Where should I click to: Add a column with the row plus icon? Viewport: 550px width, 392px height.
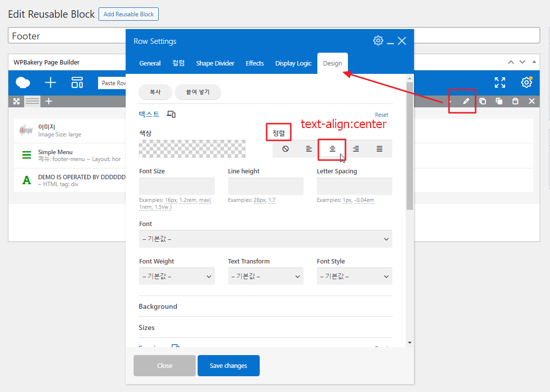(x=49, y=101)
